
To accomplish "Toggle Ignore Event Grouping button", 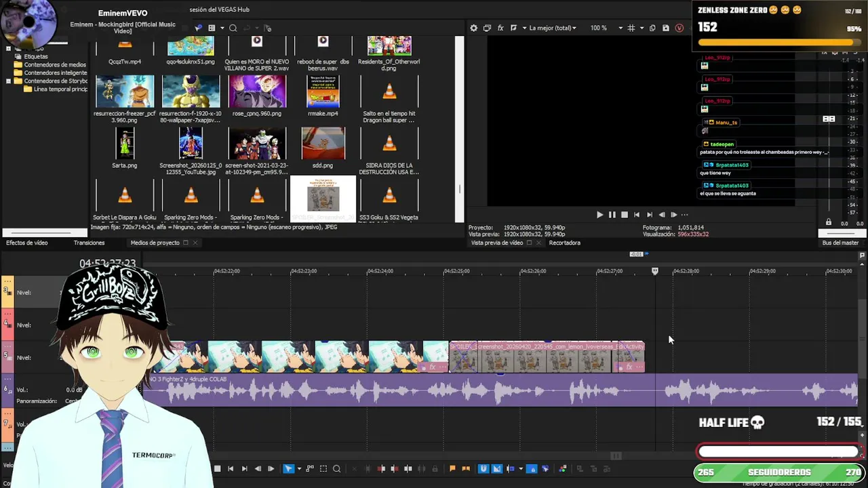I will click(545, 468).
